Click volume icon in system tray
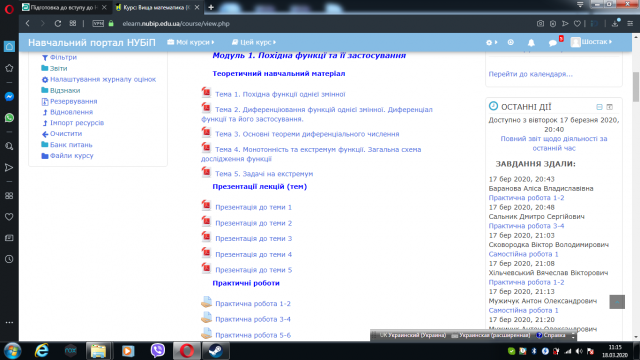The height and width of the screenshot is (360, 640). [579, 351]
